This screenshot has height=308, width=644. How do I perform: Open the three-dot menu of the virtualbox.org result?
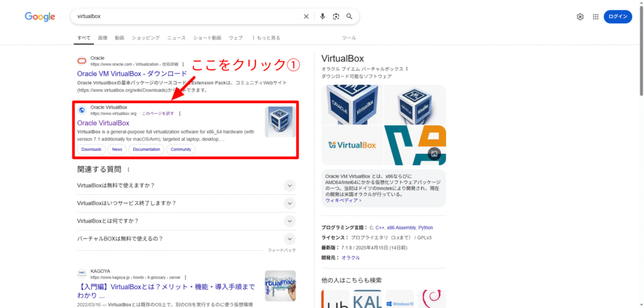[179, 114]
